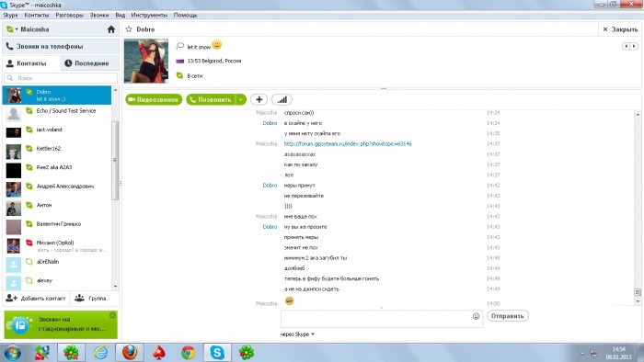The height and width of the screenshot is (362, 644).
Task: Open the add participants plus button
Action: [259, 99]
